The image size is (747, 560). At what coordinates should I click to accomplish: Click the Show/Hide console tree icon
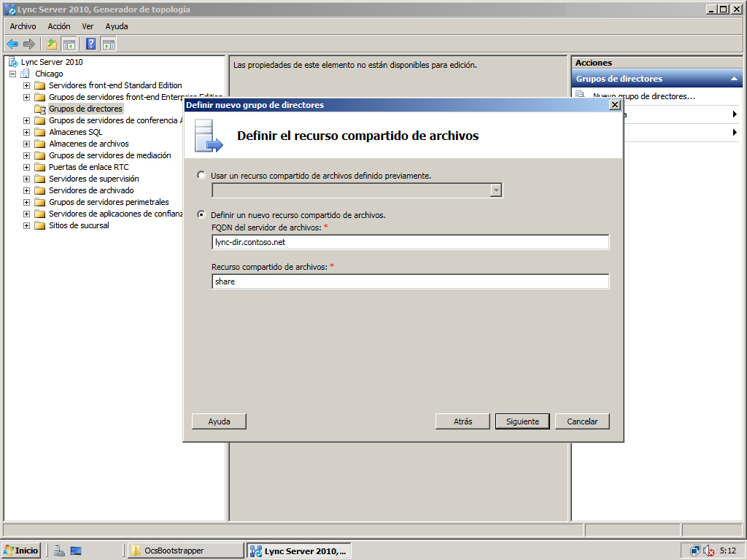coord(69,44)
